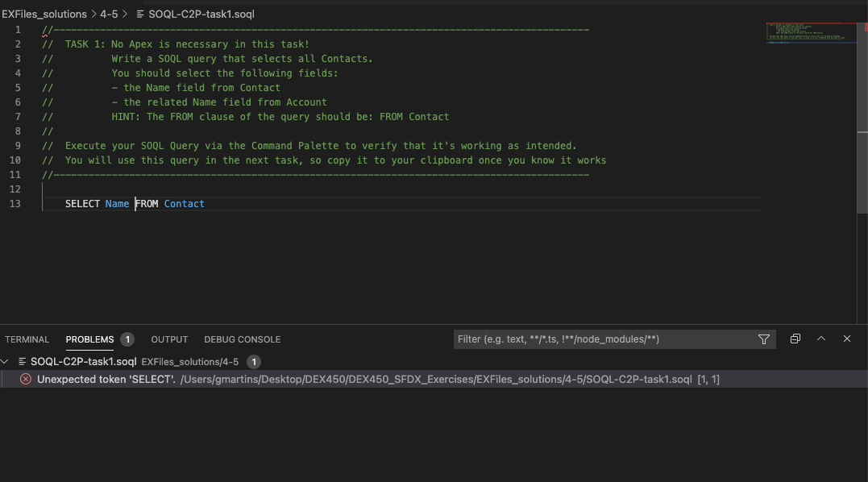This screenshot has height=482, width=868.
Task: Click the SOQL-C2P-task1.soql breadcrumb file name
Action: [x=201, y=15]
